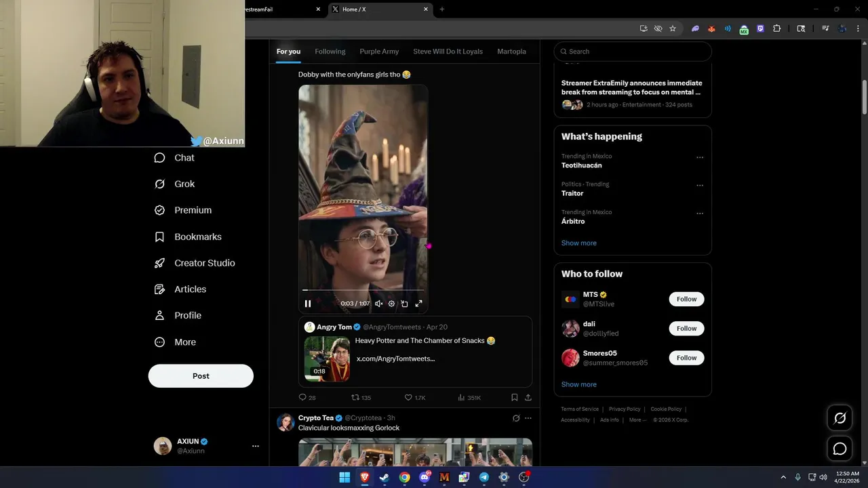Image resolution: width=868 pixels, height=488 pixels.
Task: Open the Privacy Policy link
Action: tap(625, 409)
